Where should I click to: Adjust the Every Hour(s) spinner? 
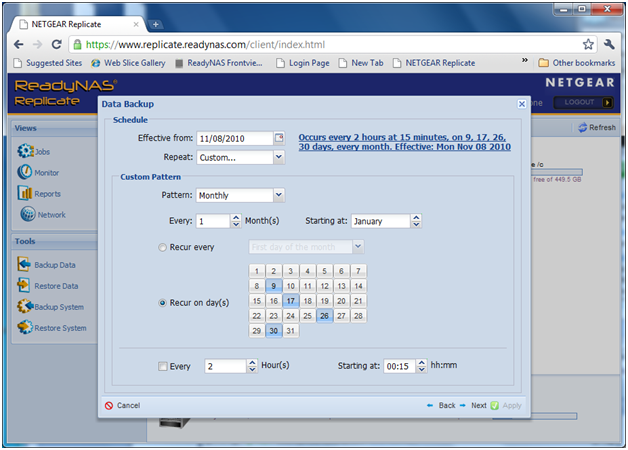coord(252,366)
